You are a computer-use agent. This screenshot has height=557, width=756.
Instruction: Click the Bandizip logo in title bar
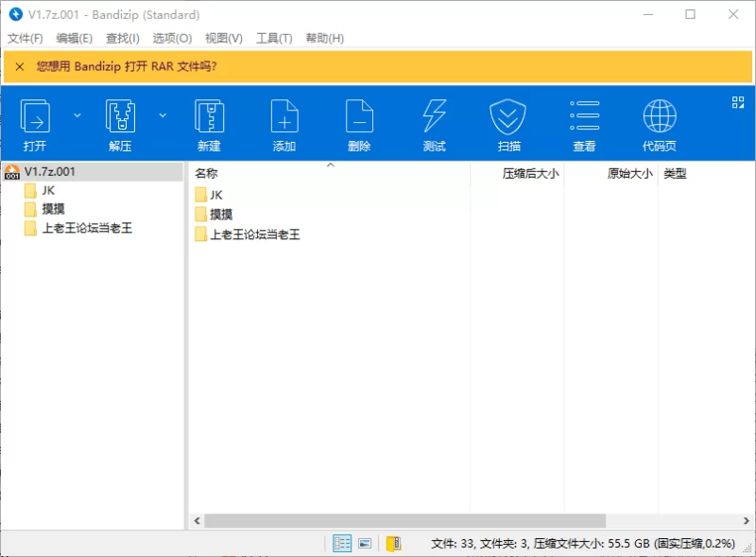point(16,14)
